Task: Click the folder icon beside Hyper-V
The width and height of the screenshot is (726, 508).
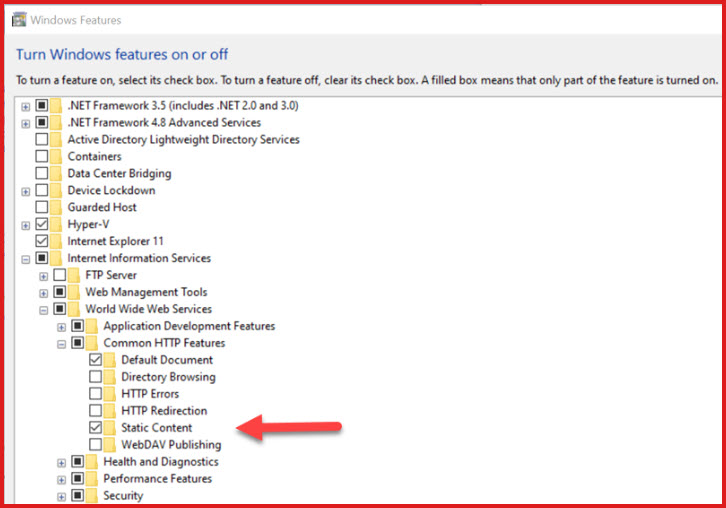Action: tap(56, 224)
